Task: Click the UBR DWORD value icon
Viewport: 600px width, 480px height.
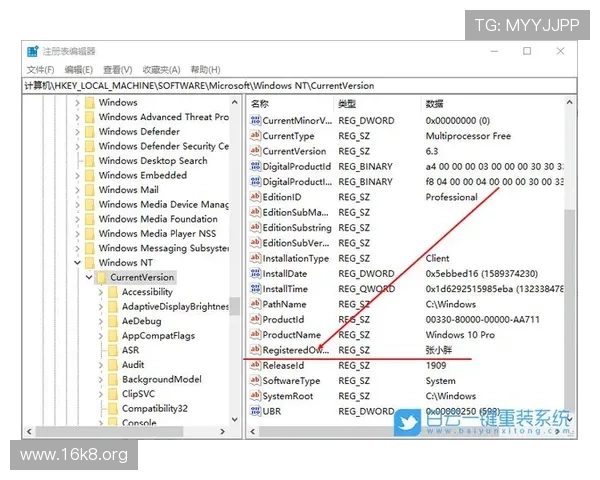Action: click(x=255, y=411)
